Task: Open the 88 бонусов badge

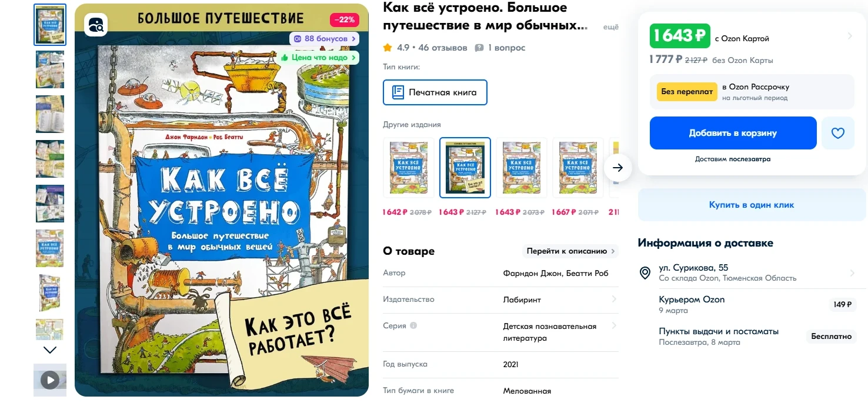Action: 324,39
